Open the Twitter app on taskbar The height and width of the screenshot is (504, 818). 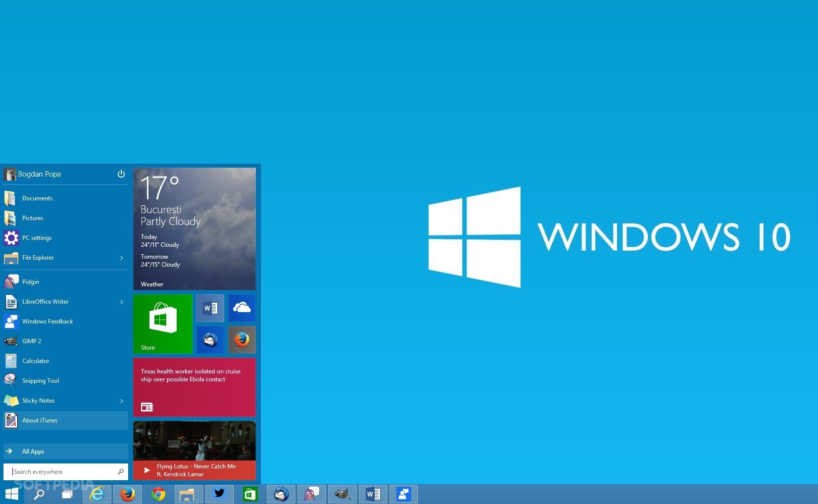pos(220,494)
